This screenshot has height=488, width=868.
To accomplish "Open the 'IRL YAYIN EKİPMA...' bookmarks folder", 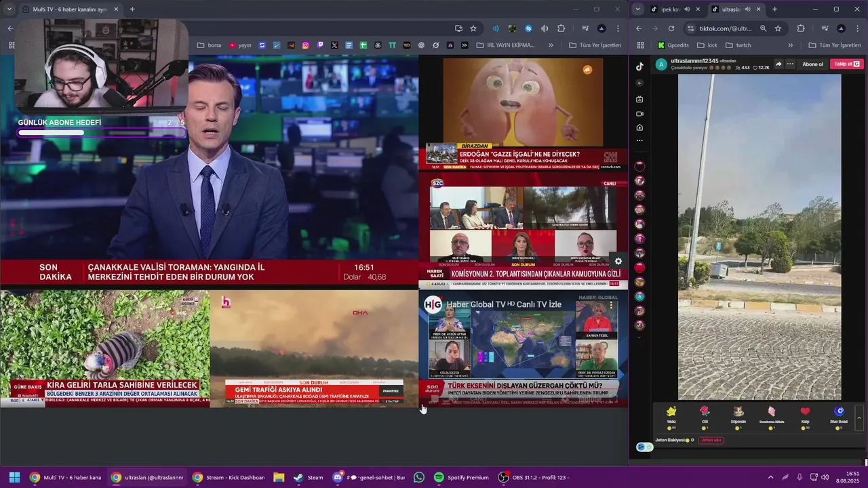I will coord(505,45).
